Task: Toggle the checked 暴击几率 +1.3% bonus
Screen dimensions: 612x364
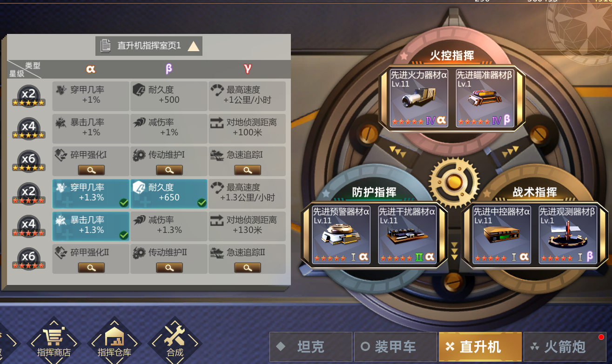Action: pos(91,226)
